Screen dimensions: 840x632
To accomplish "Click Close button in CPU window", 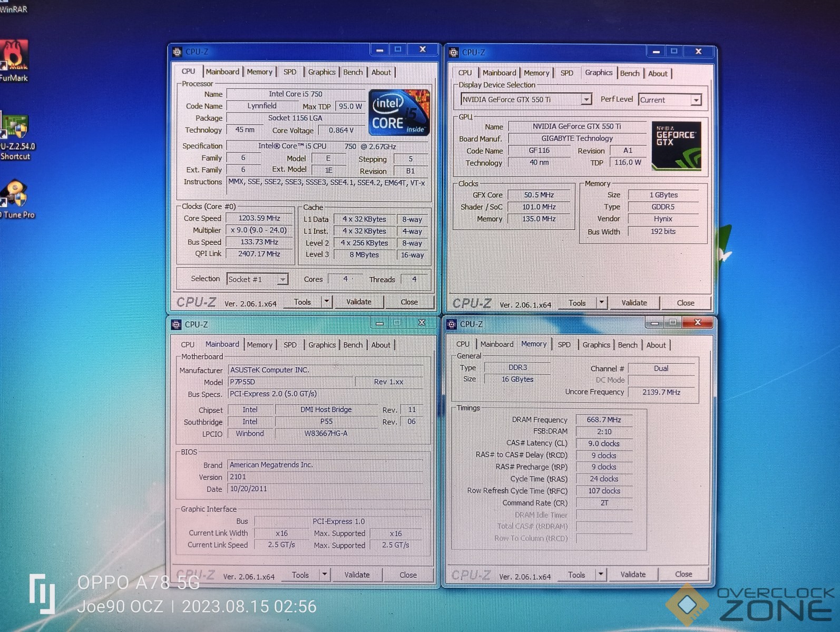I will [409, 302].
